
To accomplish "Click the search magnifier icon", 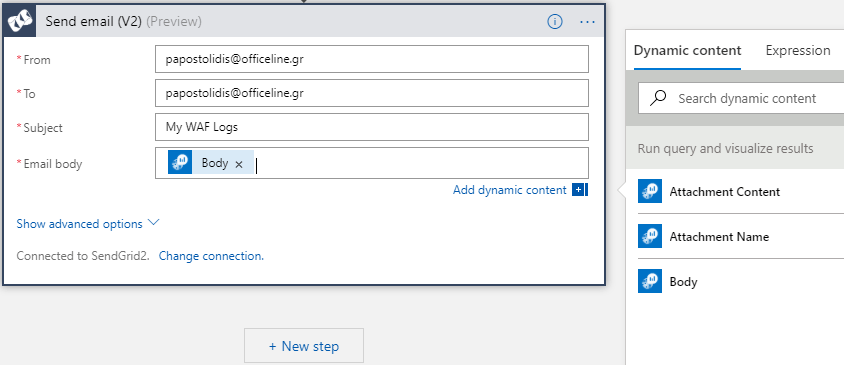I will pyautogui.click(x=658, y=98).
